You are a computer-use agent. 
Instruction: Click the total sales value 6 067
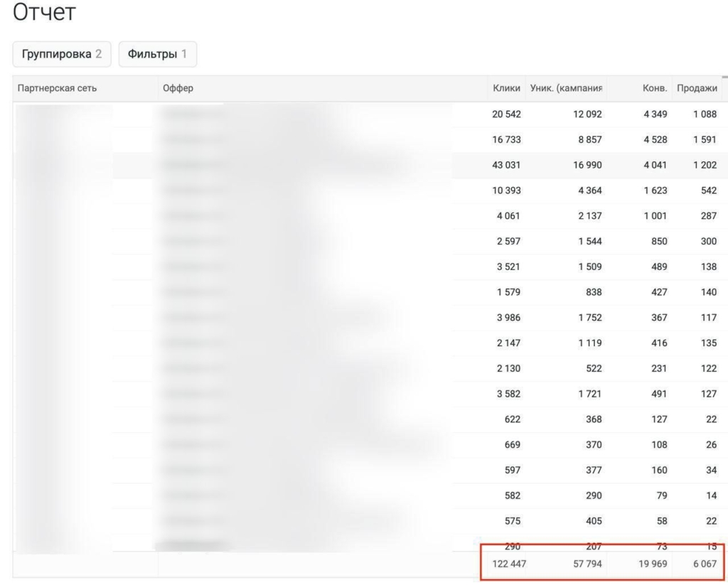(704, 565)
